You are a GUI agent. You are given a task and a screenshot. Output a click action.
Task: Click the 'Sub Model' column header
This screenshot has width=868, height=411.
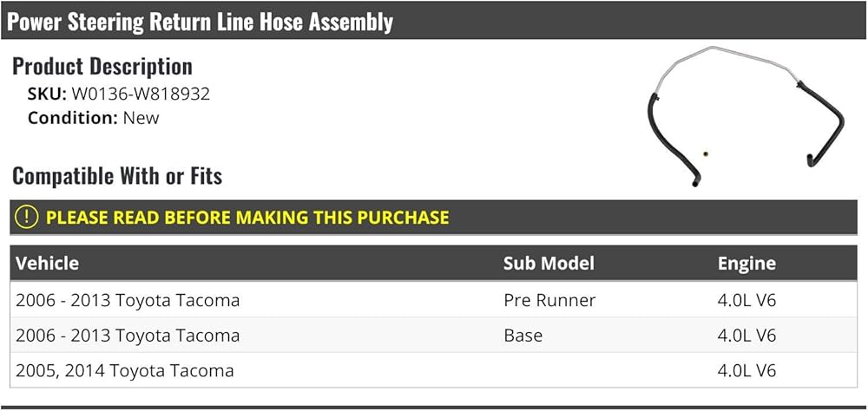click(x=549, y=264)
